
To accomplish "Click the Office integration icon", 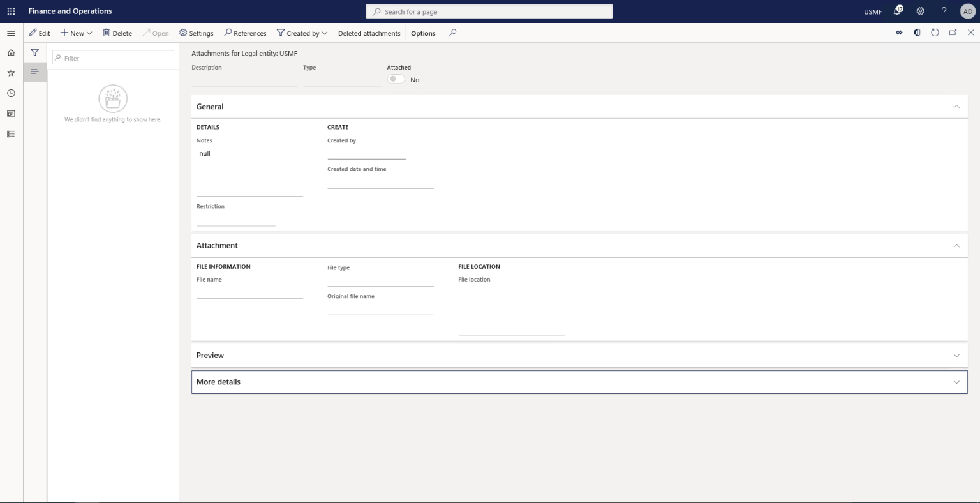I will 917,32.
